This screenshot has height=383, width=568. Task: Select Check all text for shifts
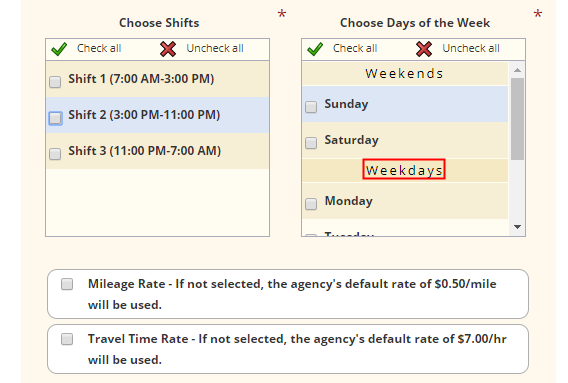click(99, 48)
